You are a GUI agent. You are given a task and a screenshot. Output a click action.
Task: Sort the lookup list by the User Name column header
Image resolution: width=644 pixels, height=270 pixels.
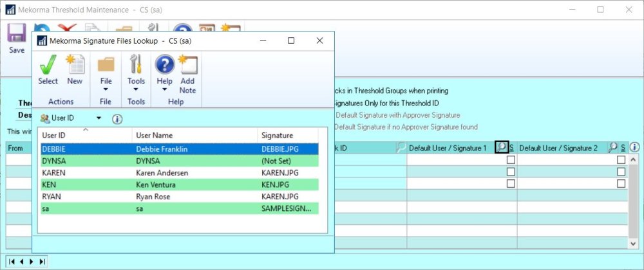pyautogui.click(x=194, y=135)
